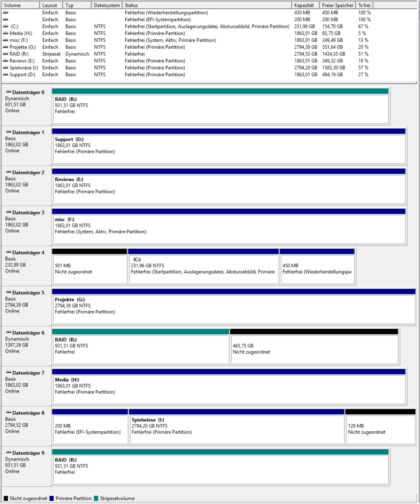
Task: Click the Reviews (E:) volume drive icon
Action: [5, 61]
